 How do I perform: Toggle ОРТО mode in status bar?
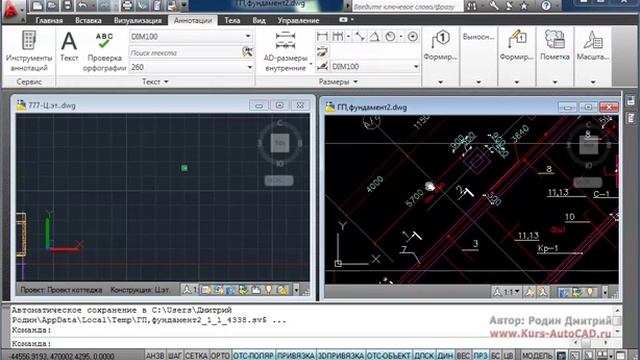click(220, 356)
